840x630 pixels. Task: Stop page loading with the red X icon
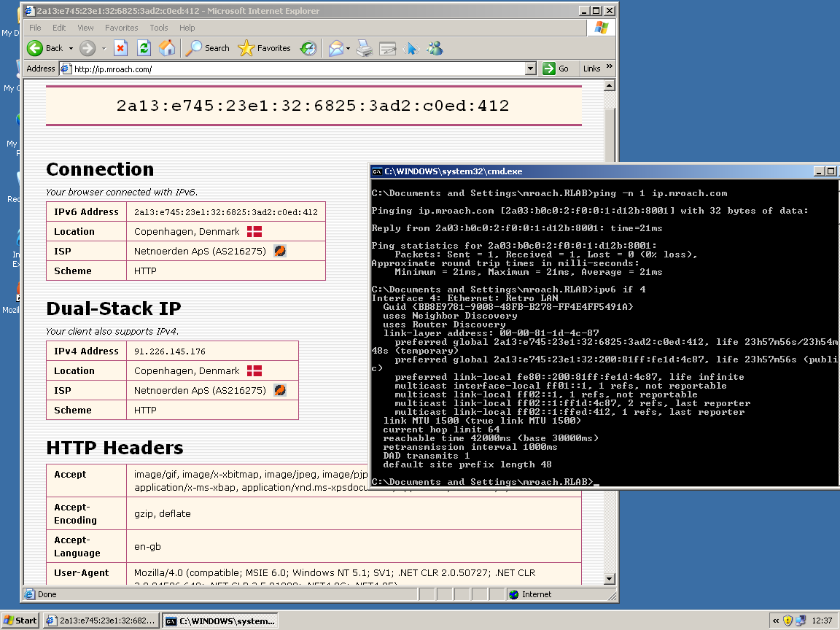[x=120, y=48]
